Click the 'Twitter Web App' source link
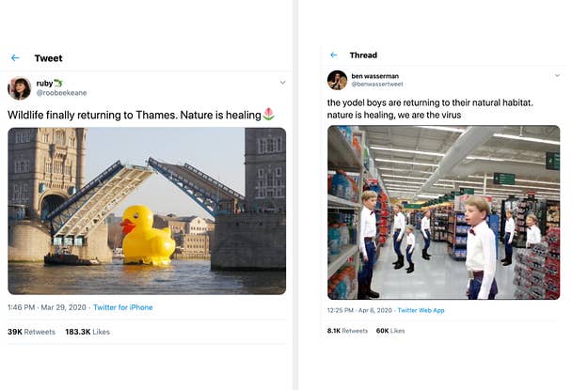588x390 pixels. 421,309
